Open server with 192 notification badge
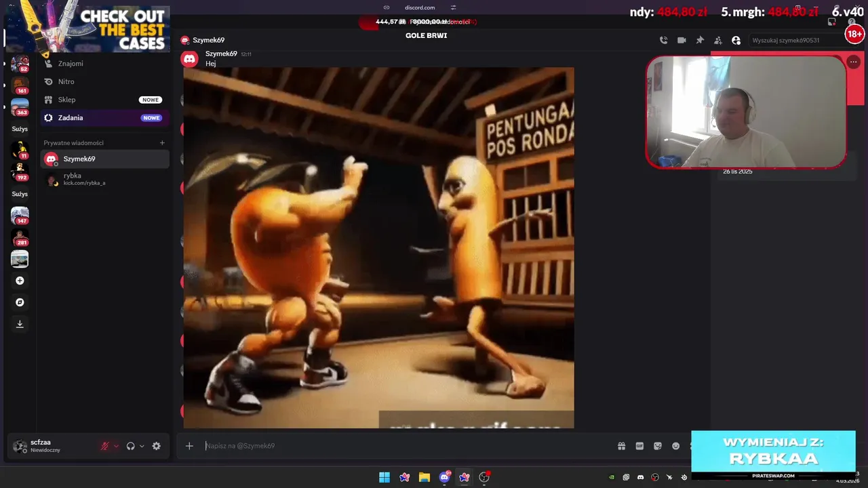 tap(20, 172)
